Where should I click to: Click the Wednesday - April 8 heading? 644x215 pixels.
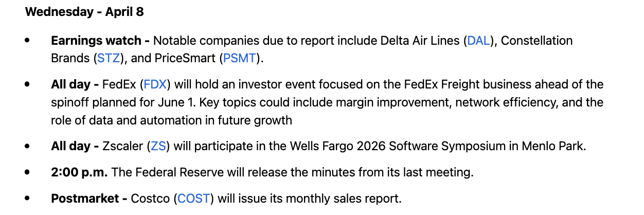tap(84, 12)
